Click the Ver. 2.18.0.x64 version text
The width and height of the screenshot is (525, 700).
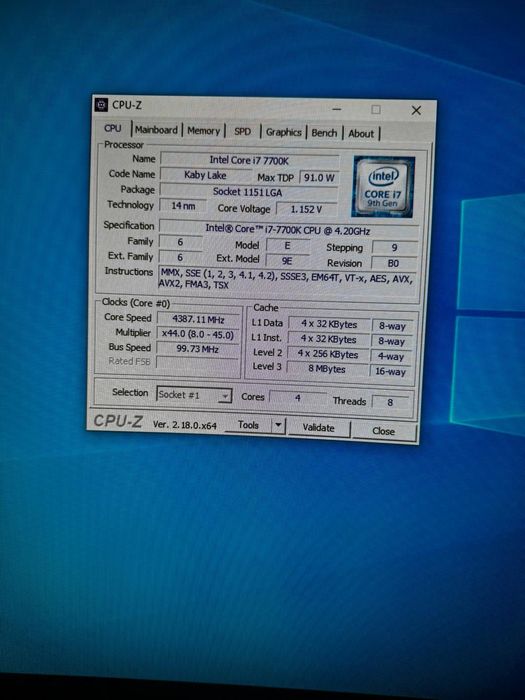point(185,425)
